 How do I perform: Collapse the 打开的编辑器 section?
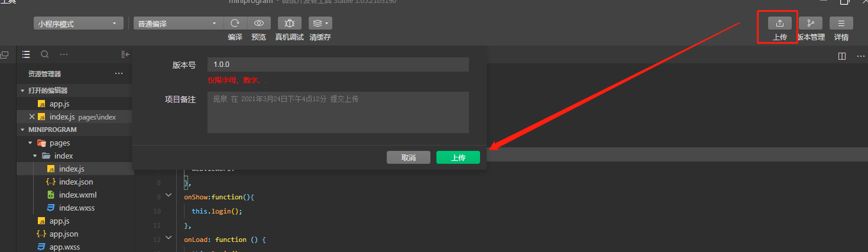coord(23,91)
